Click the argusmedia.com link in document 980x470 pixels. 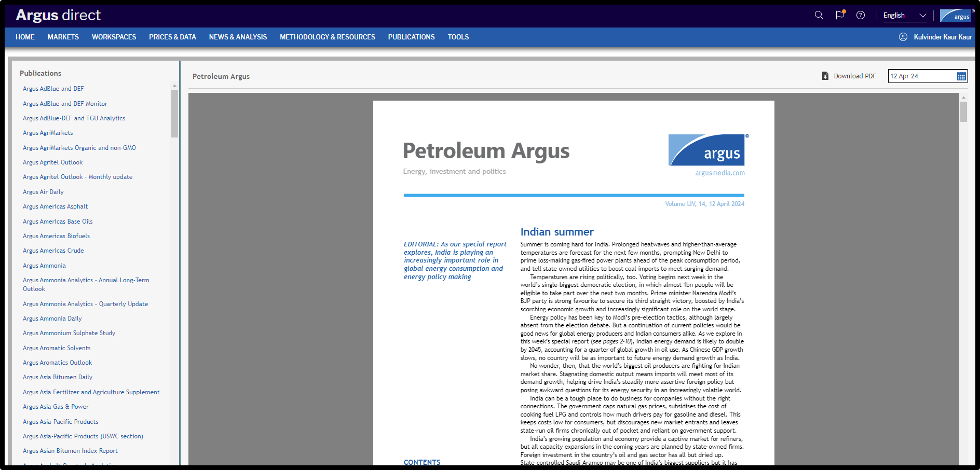point(720,173)
